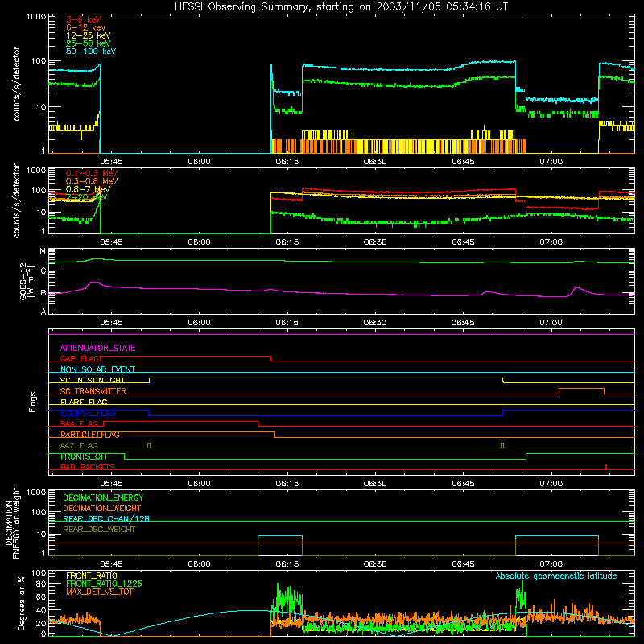Pick the SC_TRANSMITTER flag label
The image size is (644, 644).
[x=93, y=391]
